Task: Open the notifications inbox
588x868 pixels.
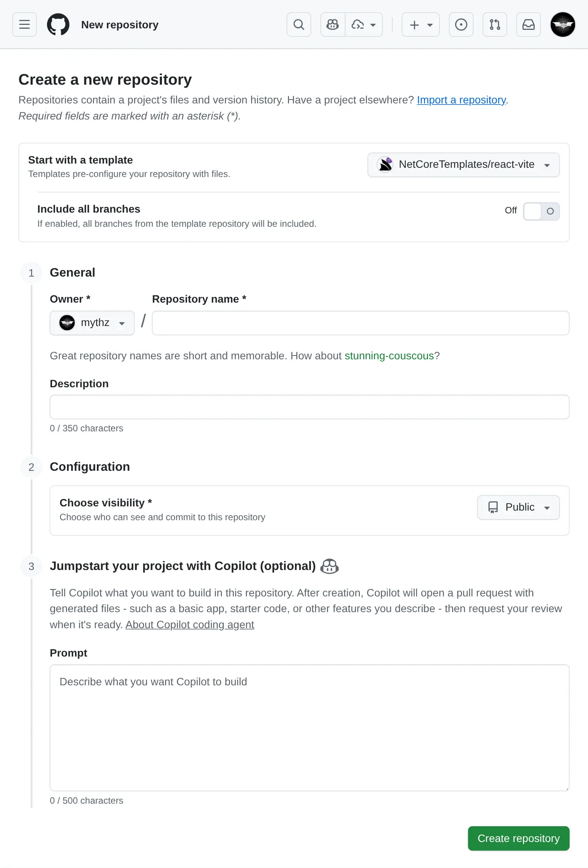Action: [528, 25]
